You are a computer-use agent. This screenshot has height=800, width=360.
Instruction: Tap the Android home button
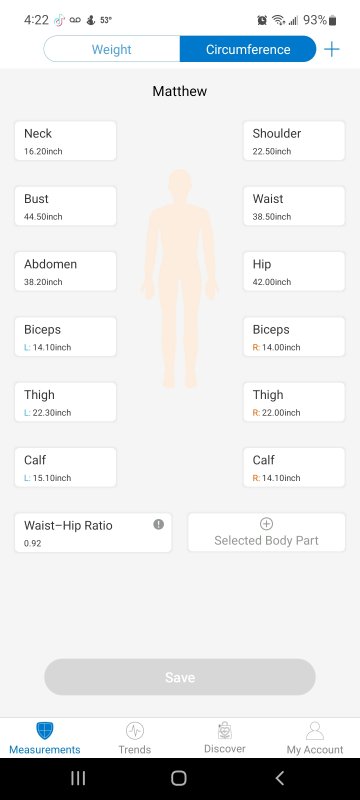point(179,778)
